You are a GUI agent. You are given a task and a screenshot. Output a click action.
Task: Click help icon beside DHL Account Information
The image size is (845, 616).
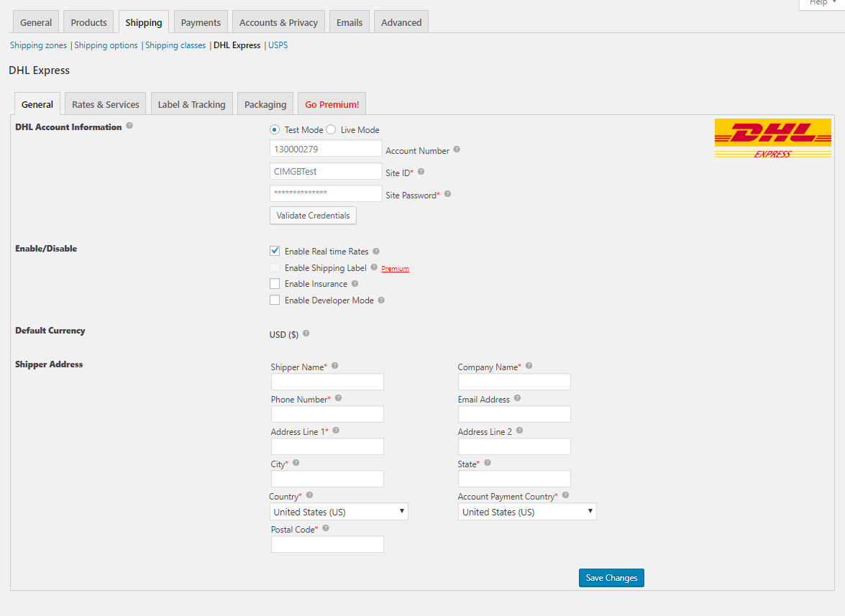pos(129,126)
